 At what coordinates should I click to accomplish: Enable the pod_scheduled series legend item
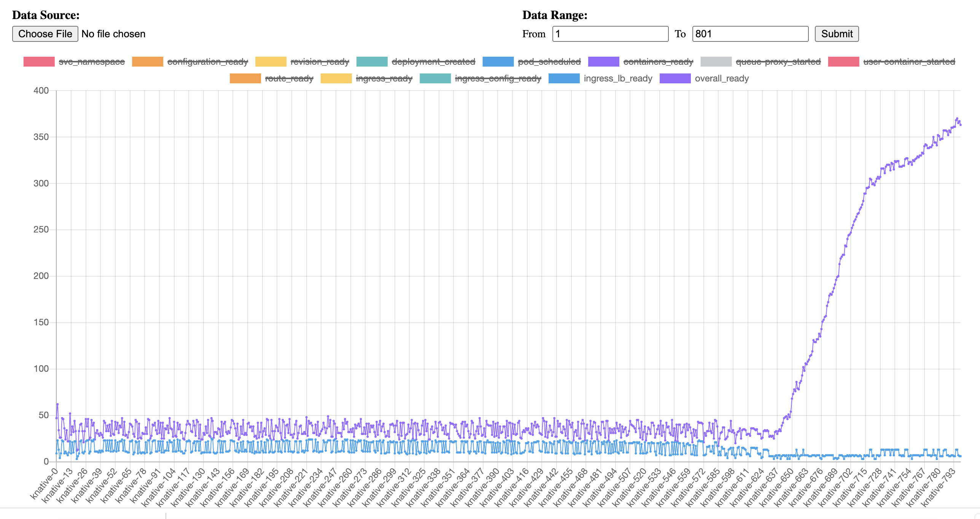(x=549, y=62)
